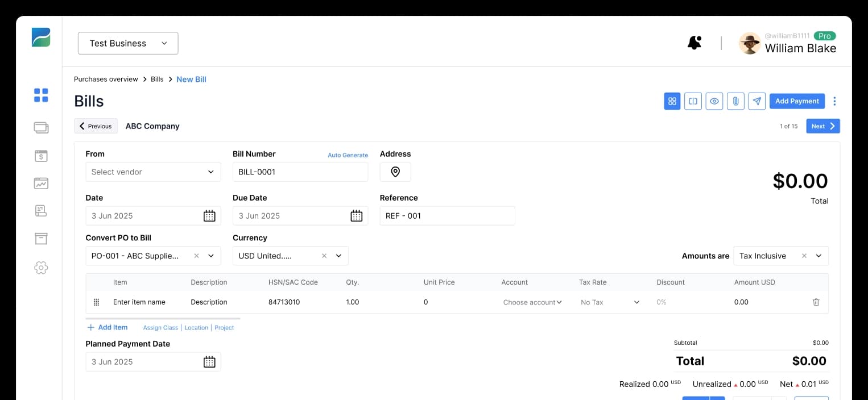Open the location pin under Address

tap(395, 172)
